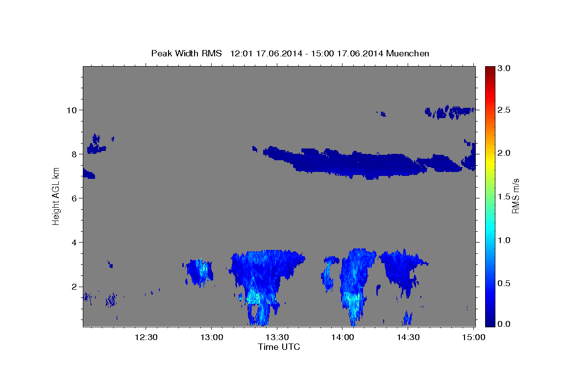Click the yellow band of the colorbar

pyautogui.click(x=490, y=161)
